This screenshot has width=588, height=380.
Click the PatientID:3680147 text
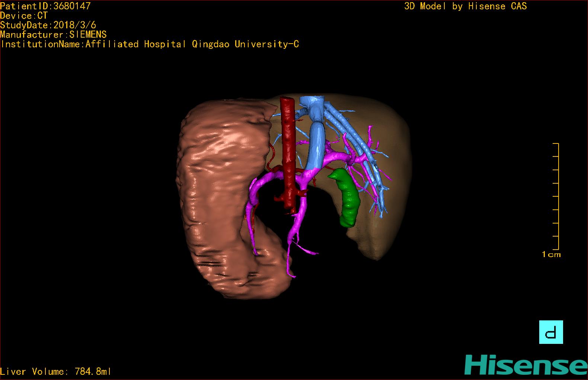point(45,6)
